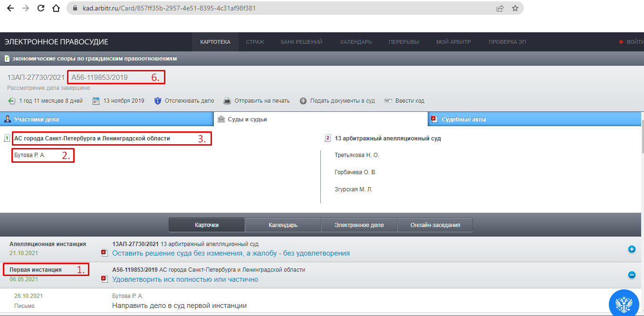This screenshot has height=316, width=644.
Task: Click the Ввести код icon
Action: coord(388,101)
